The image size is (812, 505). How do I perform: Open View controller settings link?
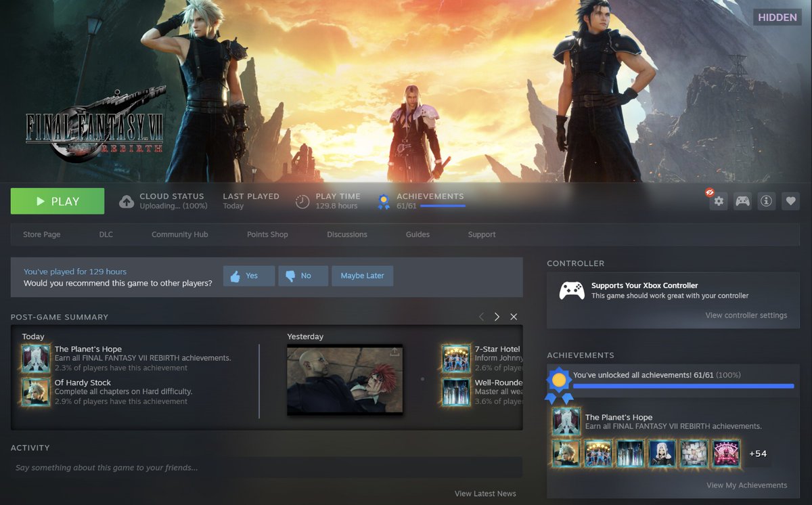746,315
